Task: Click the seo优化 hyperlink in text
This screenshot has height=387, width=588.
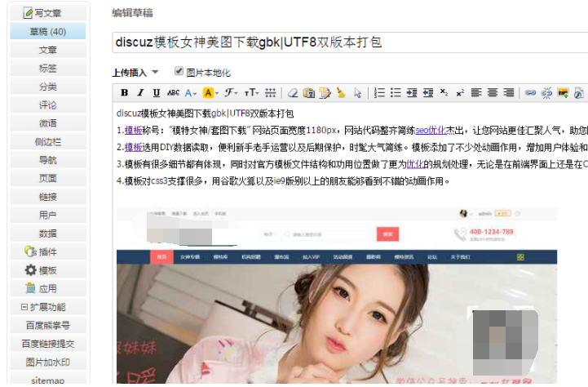Action: (x=431, y=131)
